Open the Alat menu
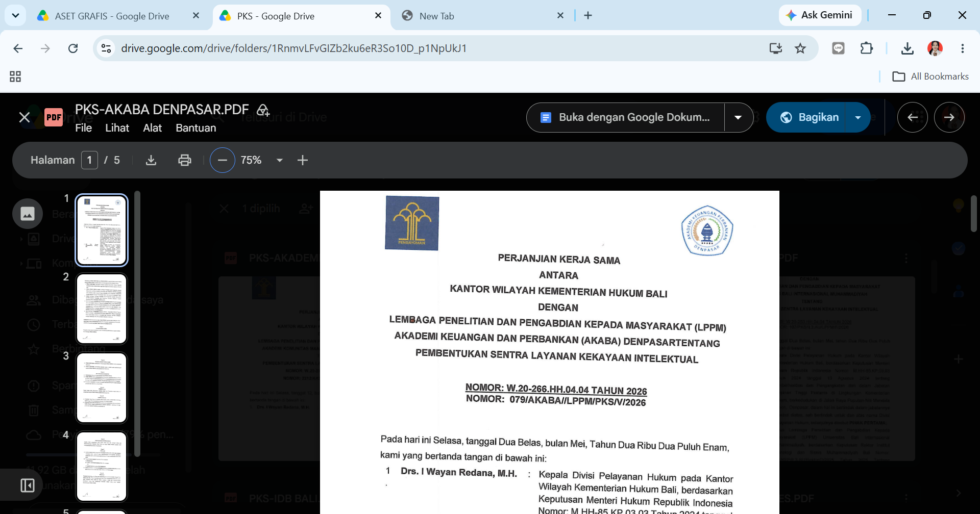This screenshot has width=980, height=514. pyautogui.click(x=153, y=128)
